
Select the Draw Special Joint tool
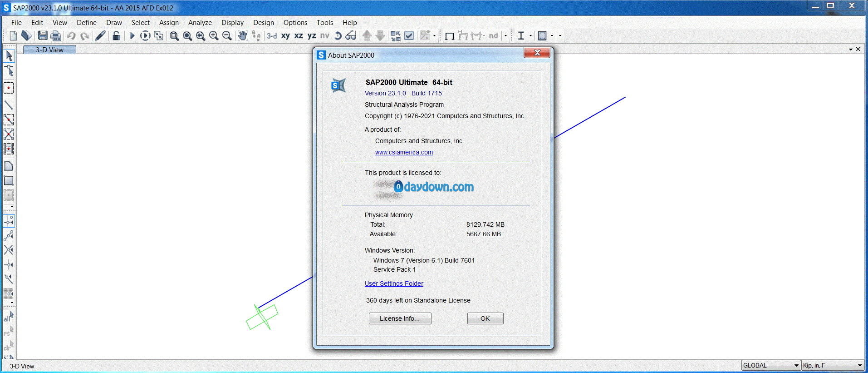9,88
